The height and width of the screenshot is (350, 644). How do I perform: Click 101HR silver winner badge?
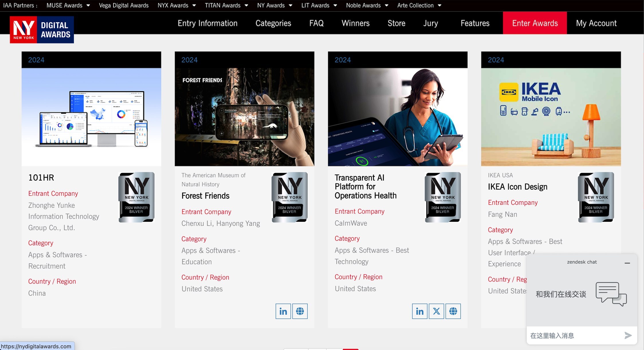[136, 197]
